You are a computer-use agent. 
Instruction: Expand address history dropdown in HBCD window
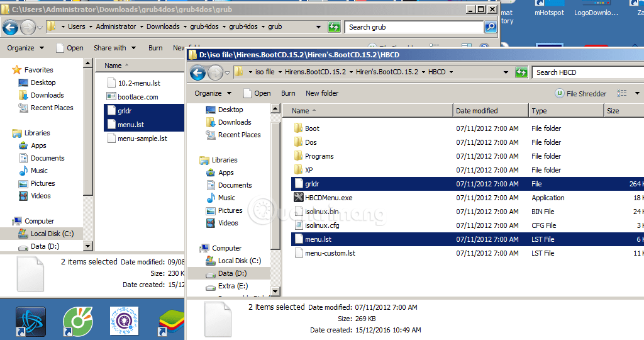506,72
